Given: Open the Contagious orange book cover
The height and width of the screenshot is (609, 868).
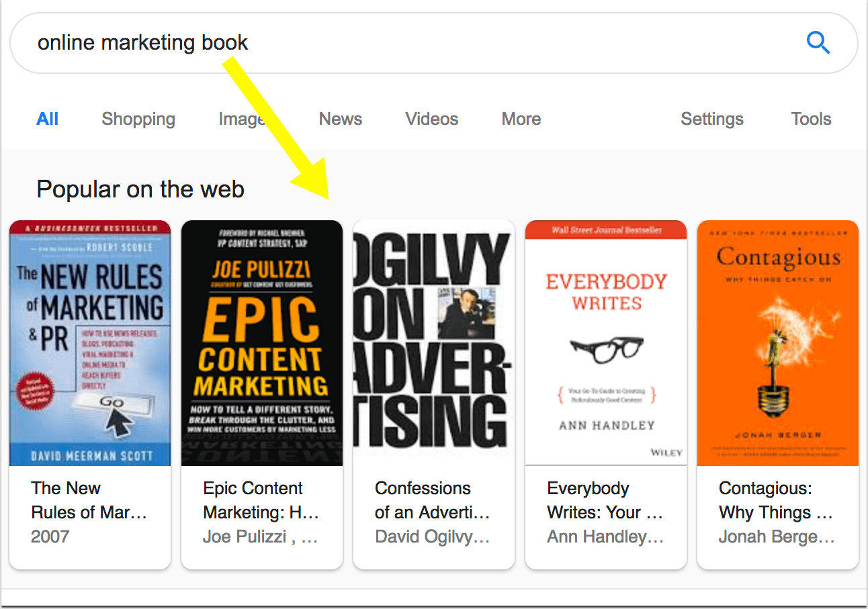Looking at the screenshot, I should 778,343.
